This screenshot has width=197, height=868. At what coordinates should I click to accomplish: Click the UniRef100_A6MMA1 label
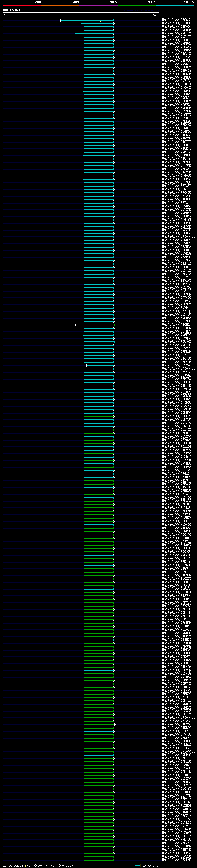[x=177, y=50]
